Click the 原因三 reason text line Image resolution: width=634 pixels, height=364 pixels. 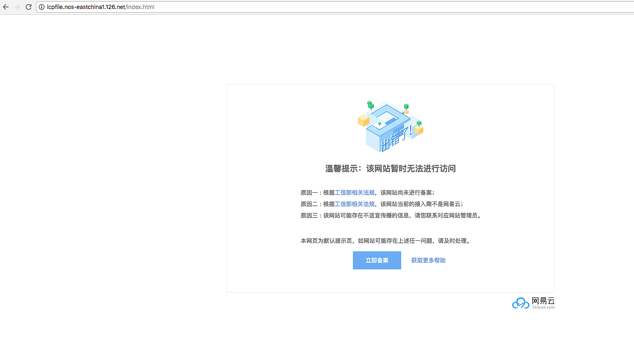pos(391,215)
